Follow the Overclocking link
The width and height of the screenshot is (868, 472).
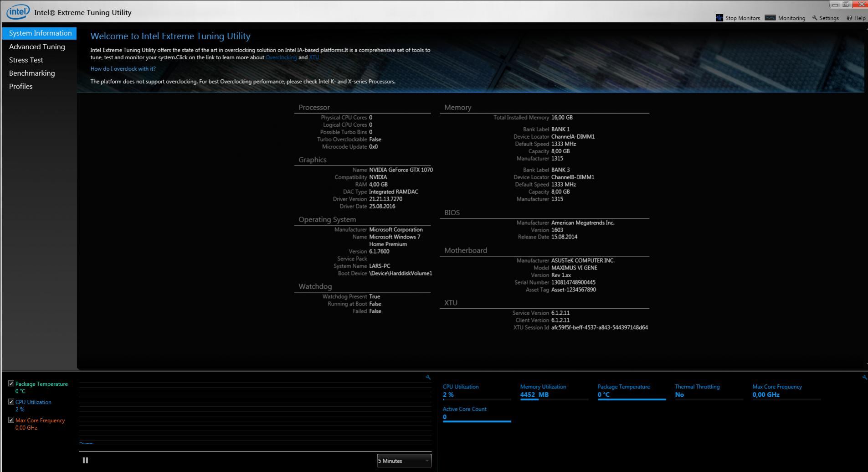click(281, 57)
